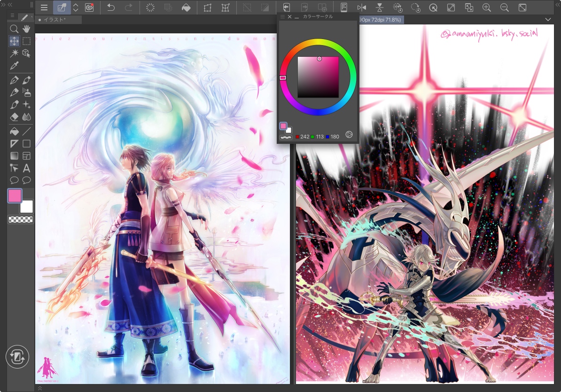The width and height of the screenshot is (561, 392).
Task: Pick the pink main color swatch in toolbox
Action: pos(15,196)
